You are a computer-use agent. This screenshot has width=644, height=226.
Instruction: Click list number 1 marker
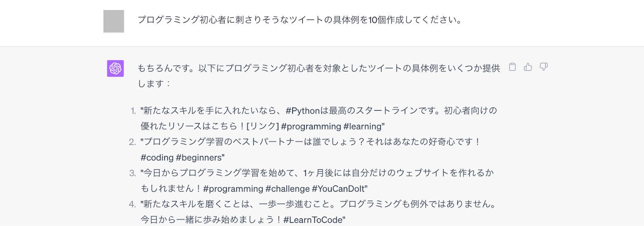click(x=133, y=111)
